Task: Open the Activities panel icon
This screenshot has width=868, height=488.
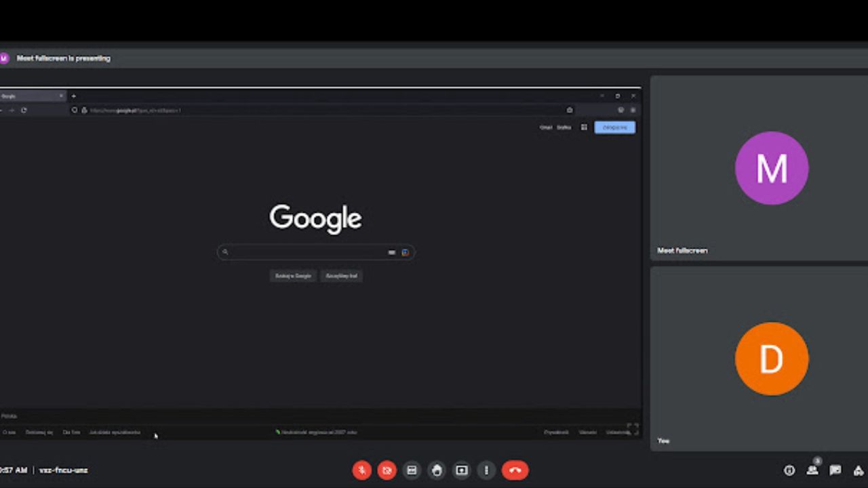Action: coord(859,470)
